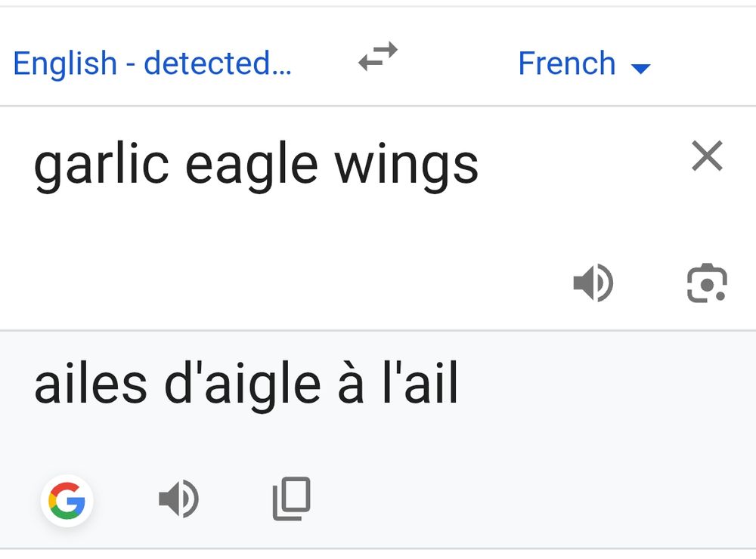The height and width of the screenshot is (559, 756).
Task: Clear the input text with the X
Action: click(x=706, y=156)
